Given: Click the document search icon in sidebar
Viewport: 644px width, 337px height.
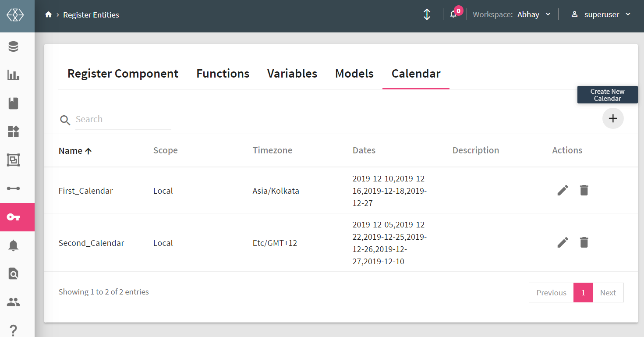Looking at the screenshot, I should 13,273.
